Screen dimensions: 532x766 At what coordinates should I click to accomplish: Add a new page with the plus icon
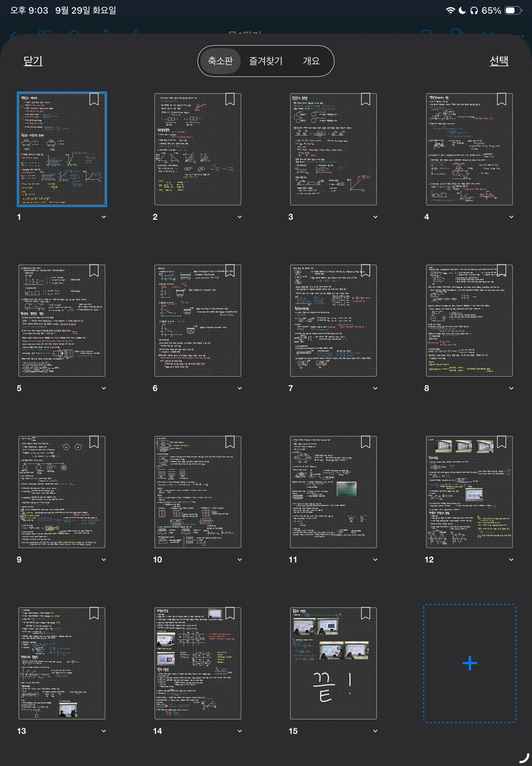(469, 663)
